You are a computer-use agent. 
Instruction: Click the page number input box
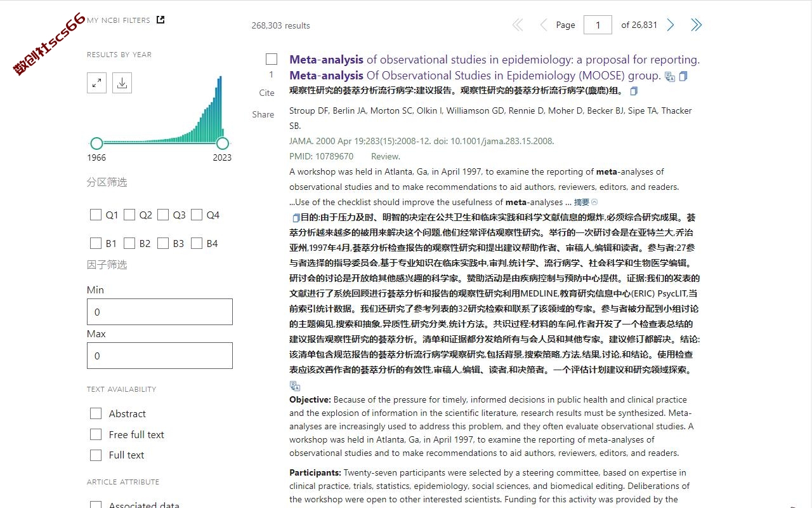598,25
